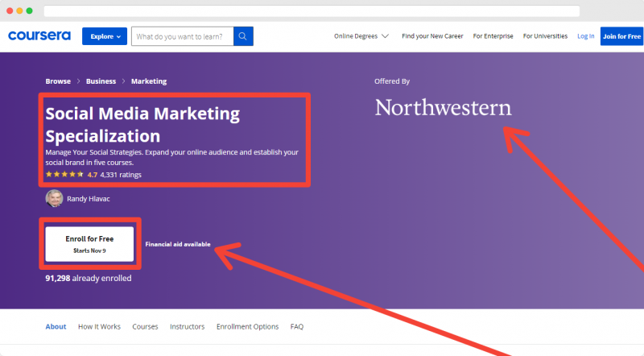
Task: Click the yellow minimize window dot
Action: pos(19,10)
